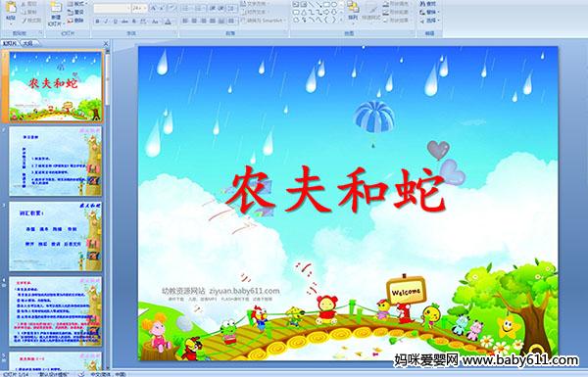
Task: Toggle Underline formatting
Action: (x=115, y=22)
